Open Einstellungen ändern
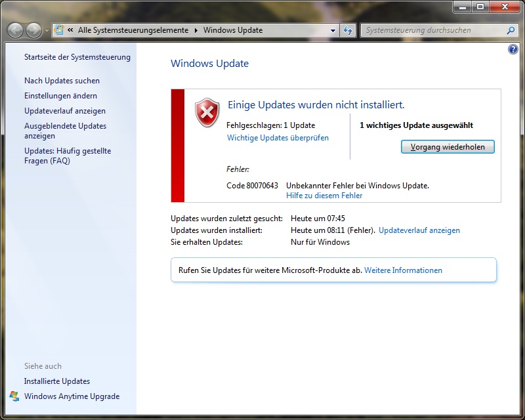This screenshot has width=525, height=420. (60, 96)
